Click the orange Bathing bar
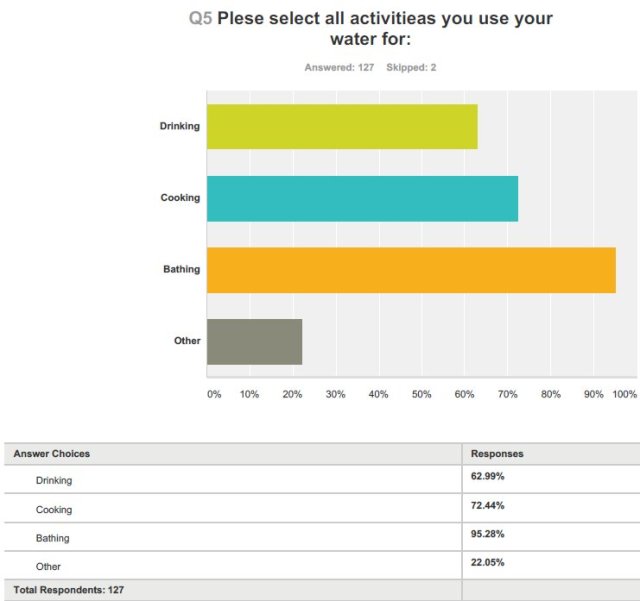Viewport: 640px width, 601px height. 411,269
